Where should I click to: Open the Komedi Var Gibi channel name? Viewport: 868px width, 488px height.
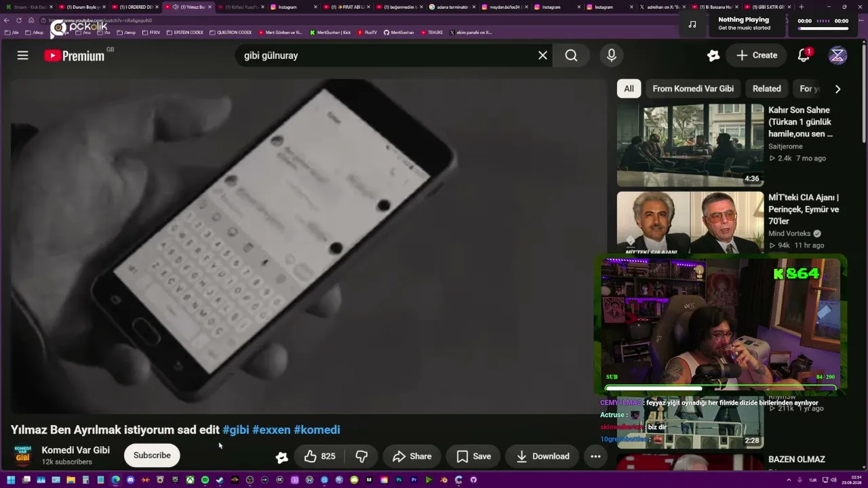click(x=75, y=450)
